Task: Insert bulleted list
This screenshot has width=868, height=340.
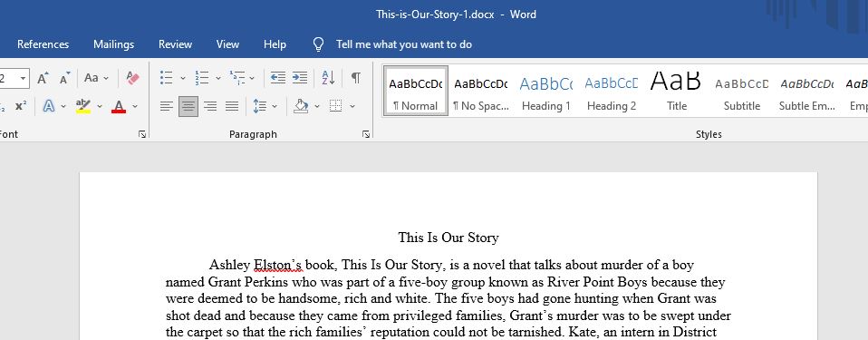Action: click(166, 78)
